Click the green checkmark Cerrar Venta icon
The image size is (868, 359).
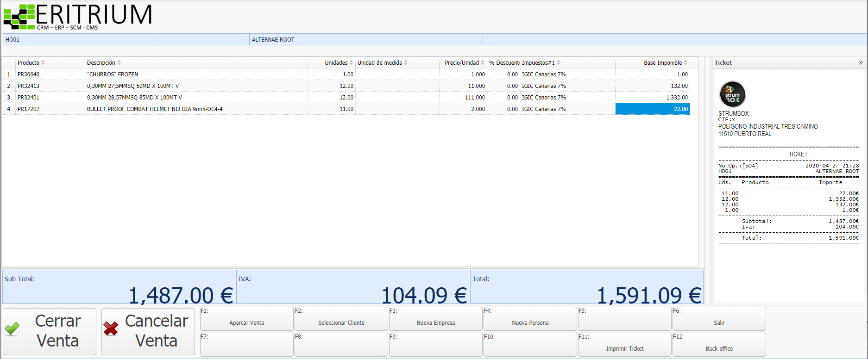tap(12, 329)
